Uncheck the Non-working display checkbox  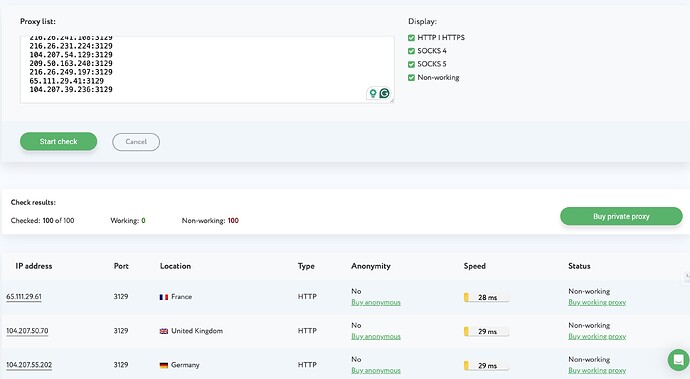(x=411, y=77)
